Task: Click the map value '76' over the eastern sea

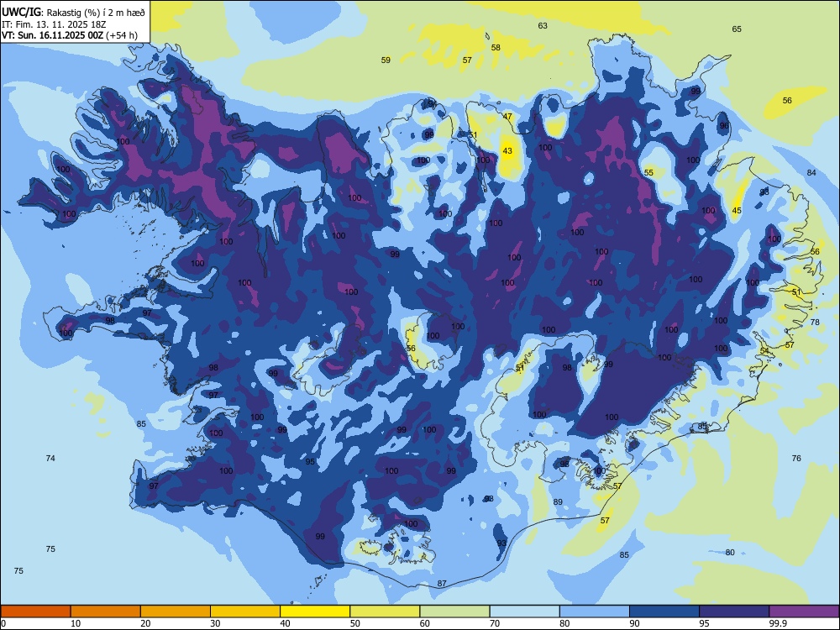Action: coord(796,458)
